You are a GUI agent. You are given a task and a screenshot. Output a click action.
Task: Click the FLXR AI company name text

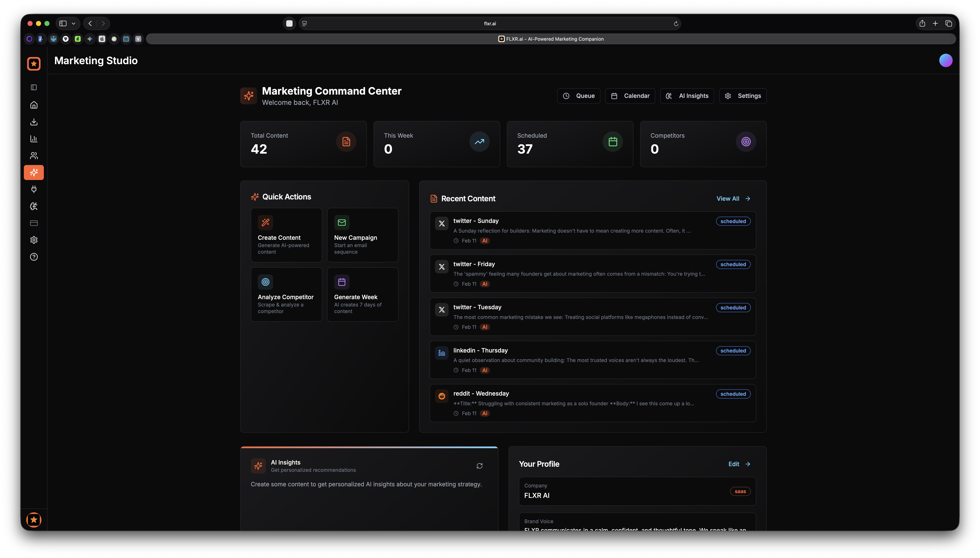[537, 495]
